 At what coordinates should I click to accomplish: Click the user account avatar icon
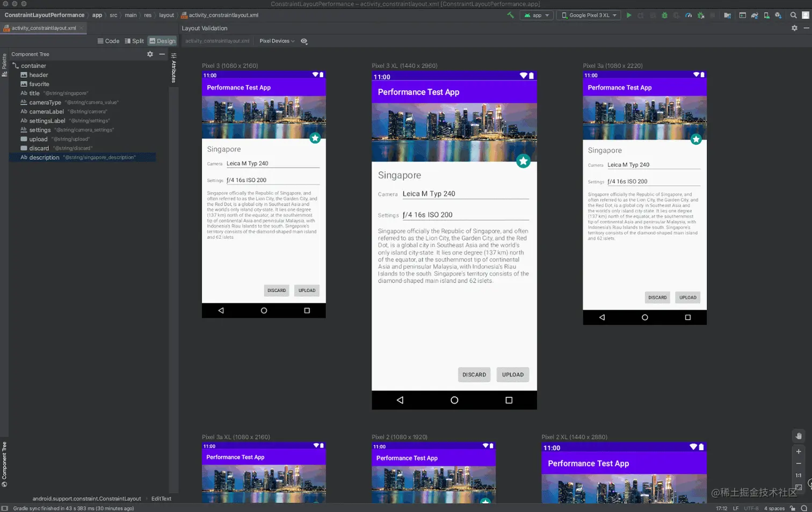806,15
